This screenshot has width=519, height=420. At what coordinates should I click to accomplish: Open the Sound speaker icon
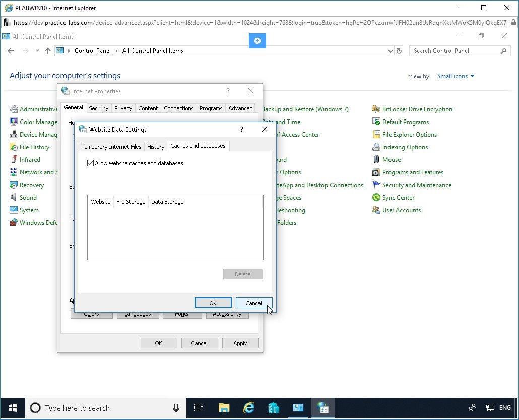click(x=14, y=197)
